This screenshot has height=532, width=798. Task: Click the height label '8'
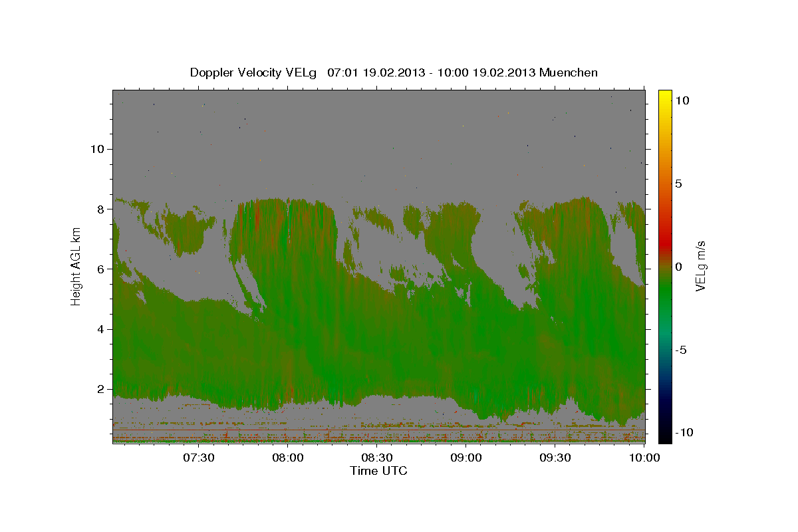pos(100,209)
